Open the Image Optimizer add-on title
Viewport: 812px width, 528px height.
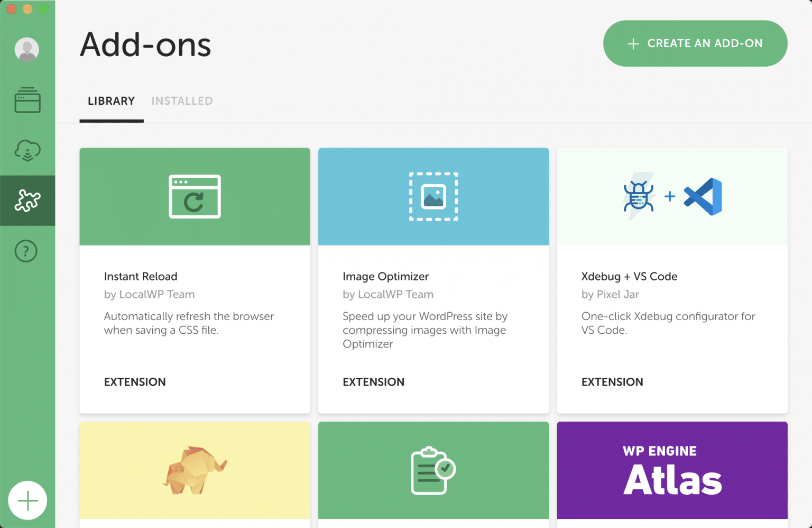[385, 276]
